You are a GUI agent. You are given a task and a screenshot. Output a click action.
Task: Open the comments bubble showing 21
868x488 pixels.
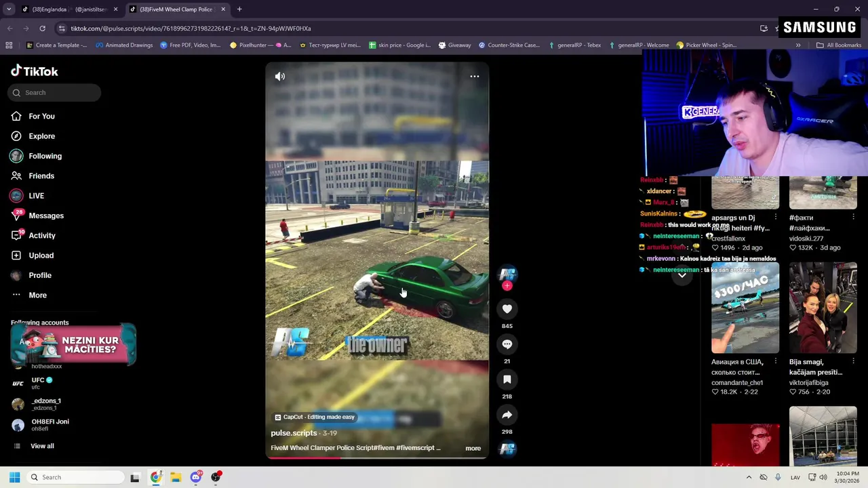tap(507, 344)
